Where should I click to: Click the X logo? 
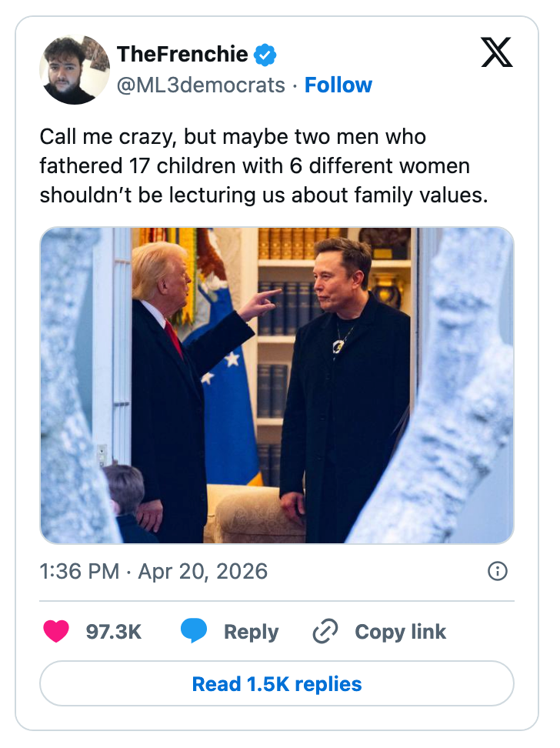pyautogui.click(x=496, y=53)
